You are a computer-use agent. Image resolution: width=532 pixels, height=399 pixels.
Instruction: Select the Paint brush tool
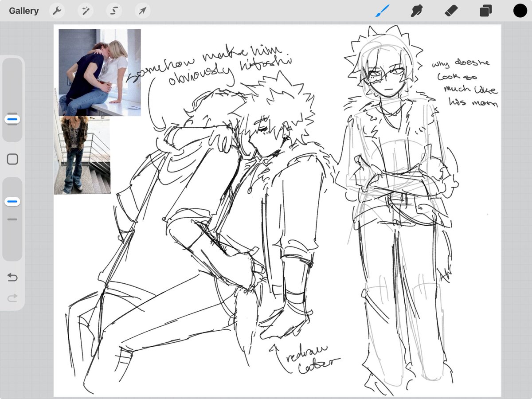382,11
